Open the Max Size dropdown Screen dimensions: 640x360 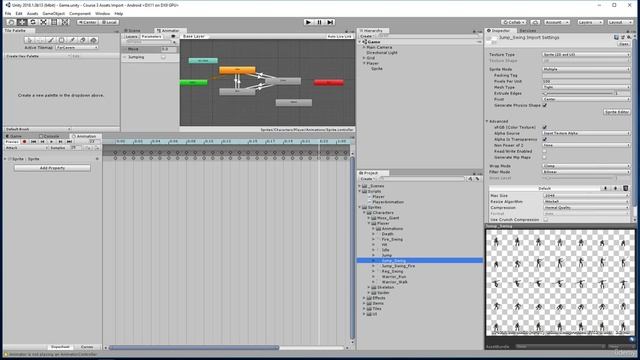586,196
